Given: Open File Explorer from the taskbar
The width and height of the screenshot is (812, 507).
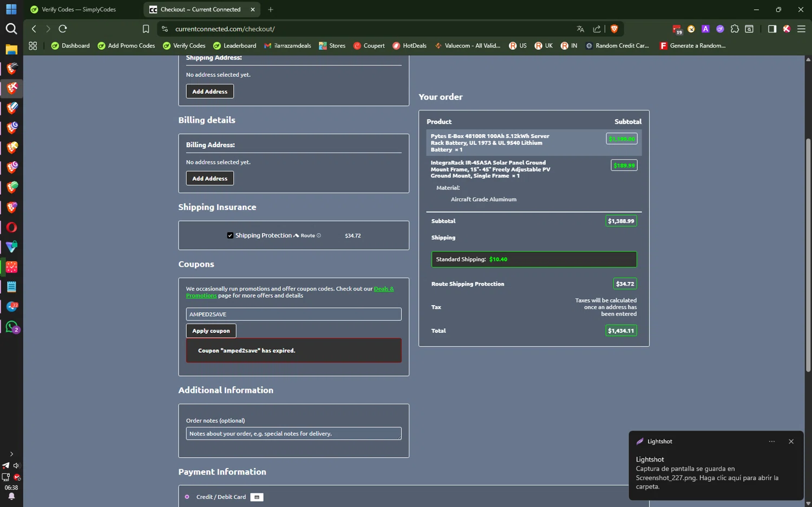Looking at the screenshot, I should tap(11, 49).
